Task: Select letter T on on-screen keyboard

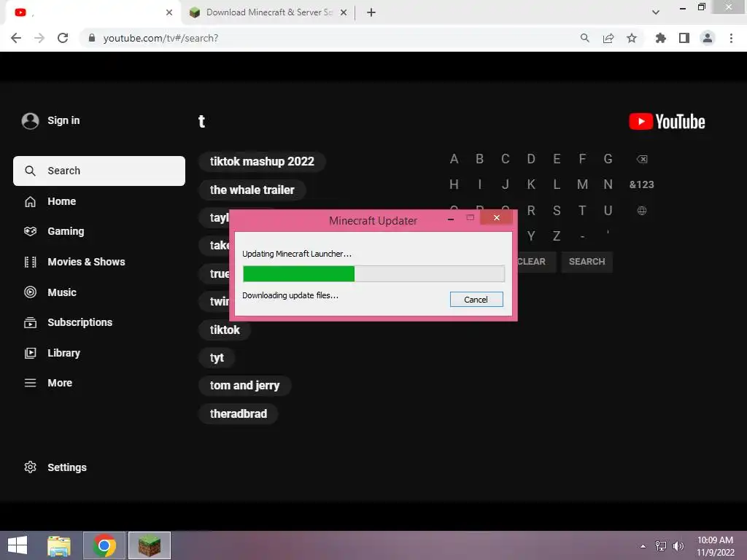Action: tap(582, 211)
